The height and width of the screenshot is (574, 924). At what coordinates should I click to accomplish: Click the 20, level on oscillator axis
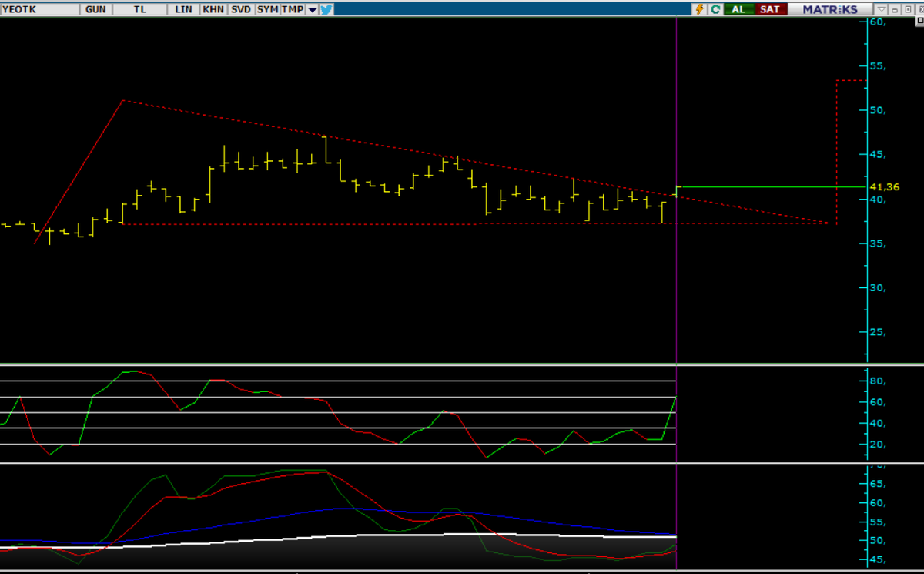click(x=879, y=445)
